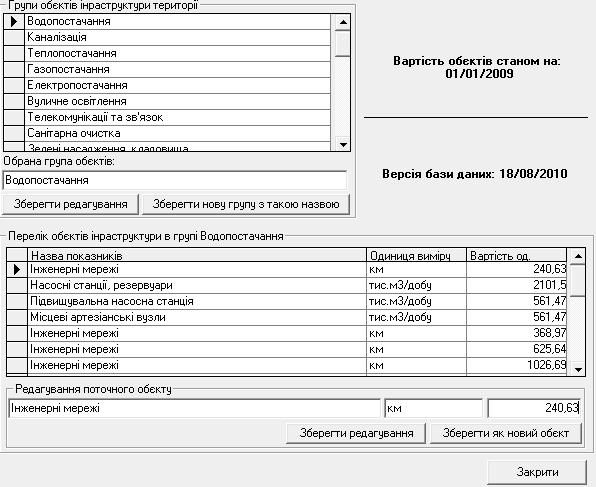
Task: Click the Вартість од. column header
Action: (517, 255)
